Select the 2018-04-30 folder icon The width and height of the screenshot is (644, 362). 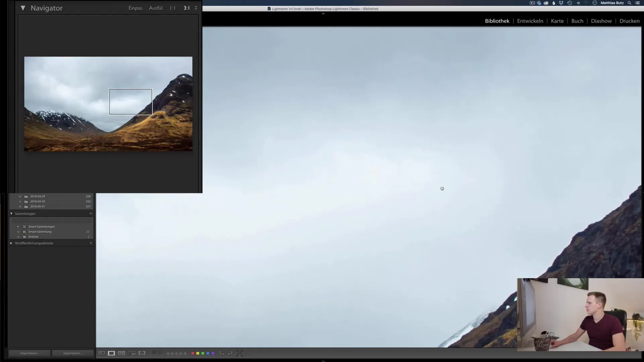[26, 201]
